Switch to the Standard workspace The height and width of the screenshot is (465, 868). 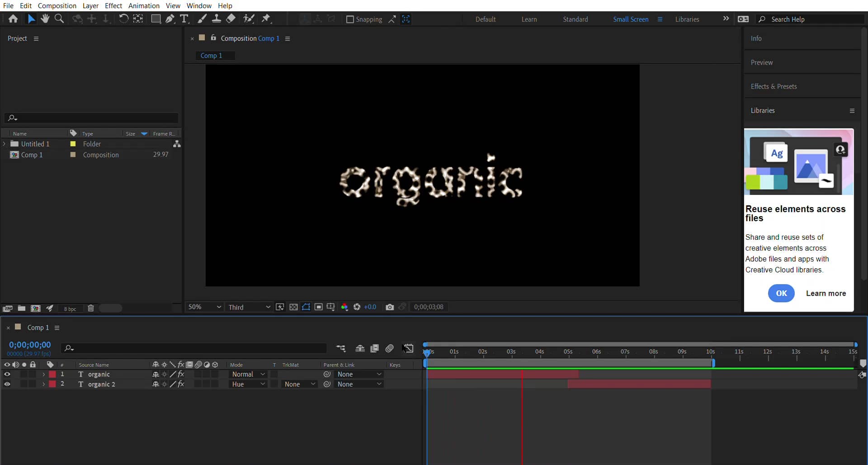click(x=576, y=19)
